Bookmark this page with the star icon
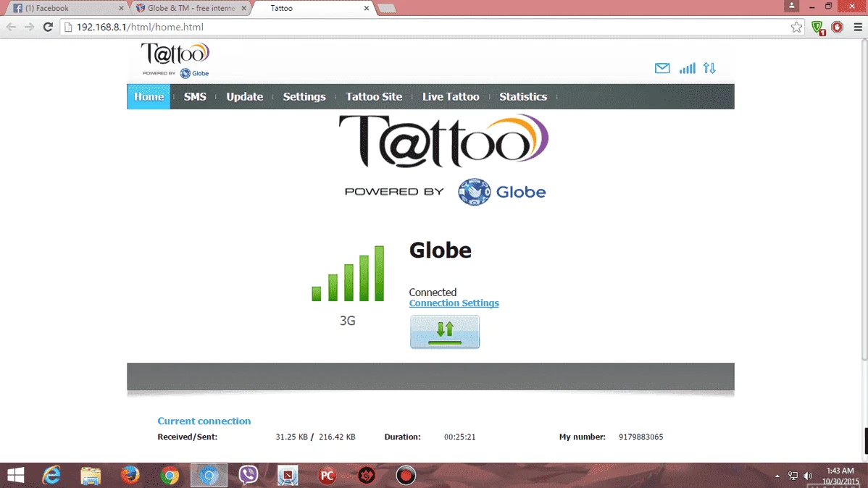This screenshot has height=488, width=868. 796,27
